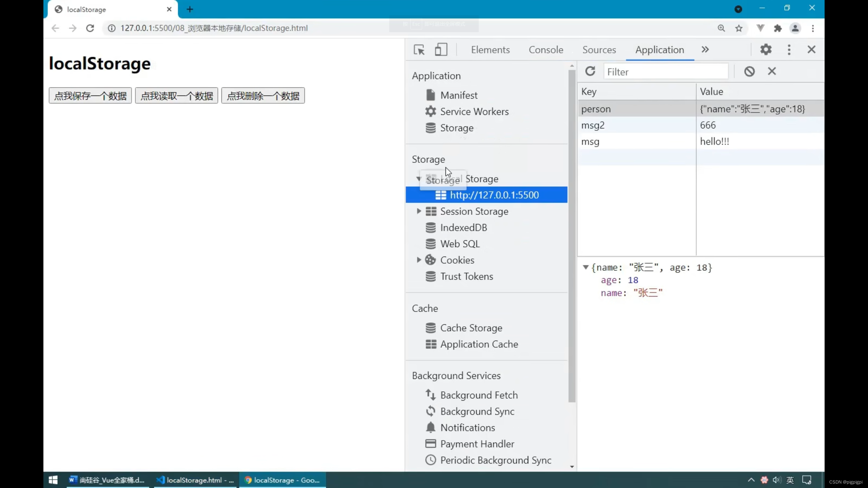Open DevTools more options menu

789,49
